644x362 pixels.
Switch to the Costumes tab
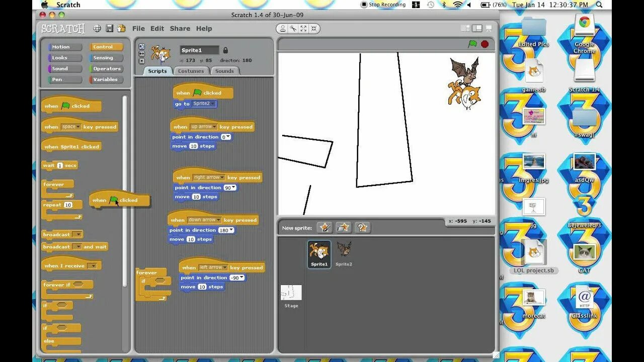tap(191, 71)
